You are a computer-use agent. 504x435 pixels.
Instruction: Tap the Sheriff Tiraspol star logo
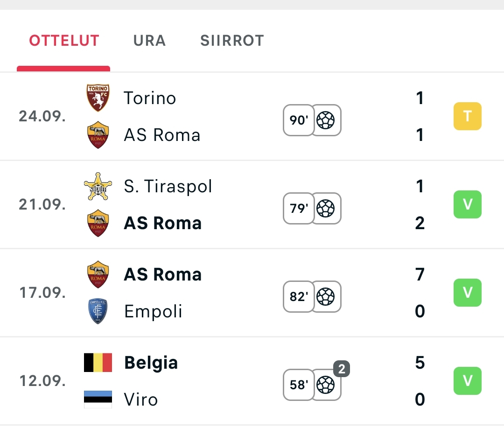98,187
